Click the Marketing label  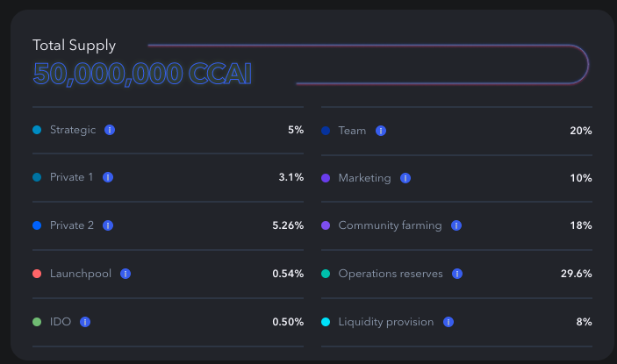point(364,178)
